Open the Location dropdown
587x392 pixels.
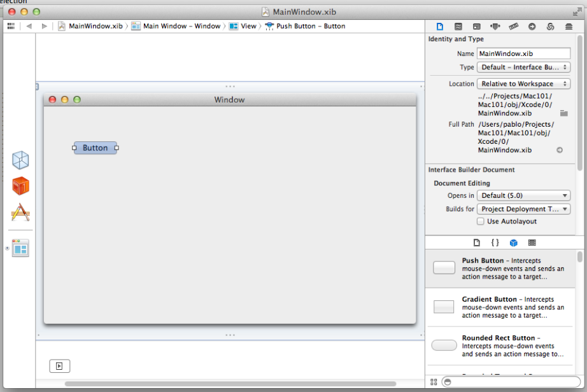[523, 83]
